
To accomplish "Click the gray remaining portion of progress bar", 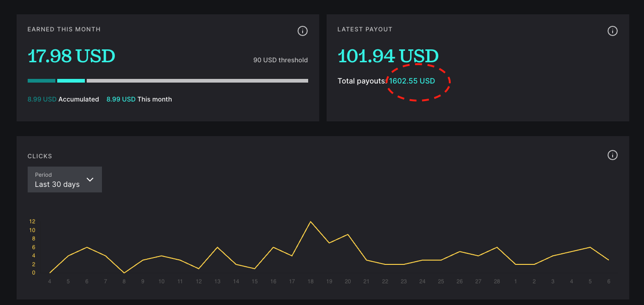I will pos(197,81).
